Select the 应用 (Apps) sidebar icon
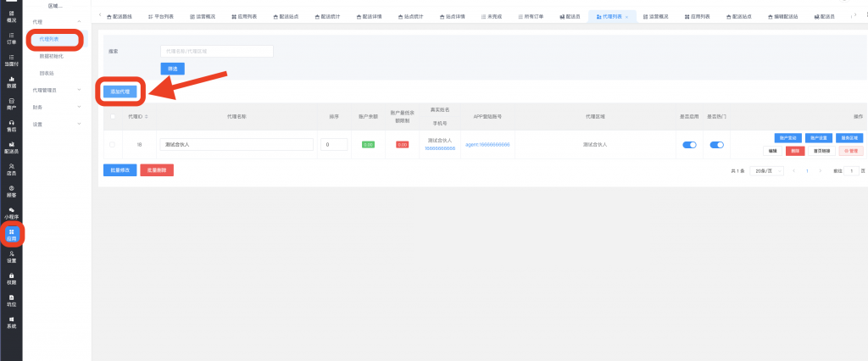The width and height of the screenshot is (868, 361). (x=11, y=235)
